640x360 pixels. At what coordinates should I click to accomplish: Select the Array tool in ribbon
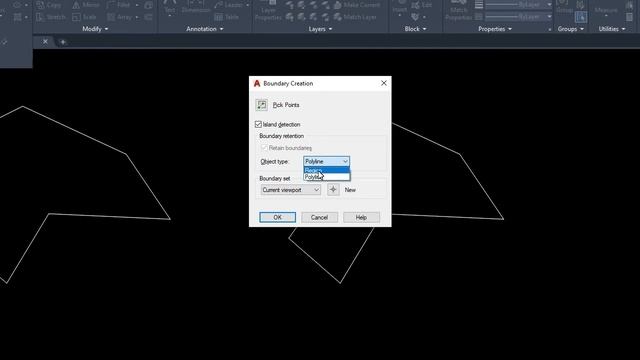(x=120, y=17)
